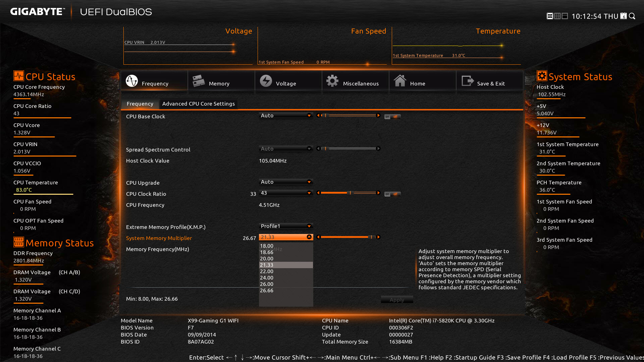Image resolution: width=644 pixels, height=362 pixels.
Task: Click the Apply button
Action: point(397,300)
